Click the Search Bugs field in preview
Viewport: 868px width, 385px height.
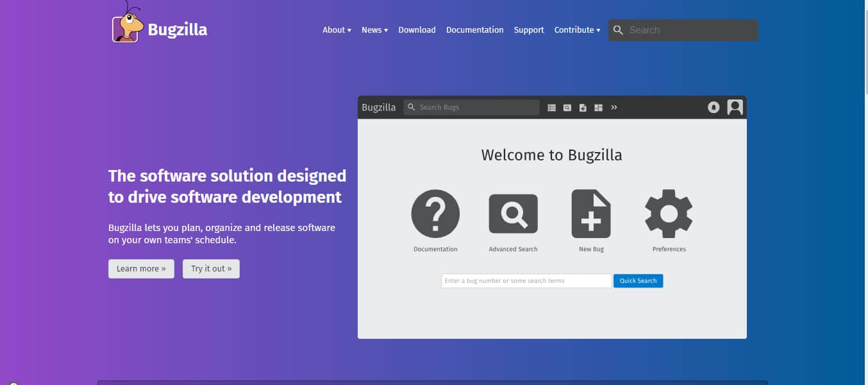pos(472,107)
